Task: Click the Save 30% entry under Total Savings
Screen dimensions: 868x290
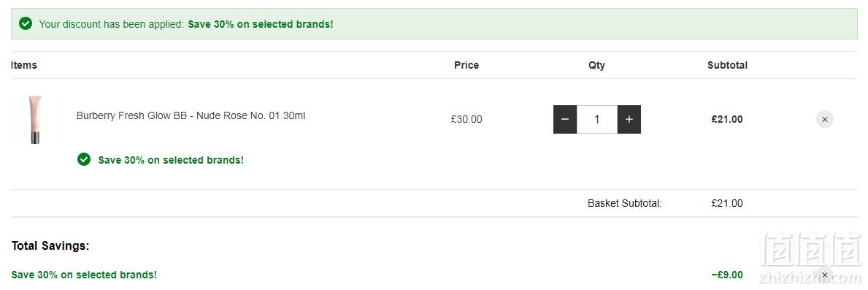Action: 84,275
